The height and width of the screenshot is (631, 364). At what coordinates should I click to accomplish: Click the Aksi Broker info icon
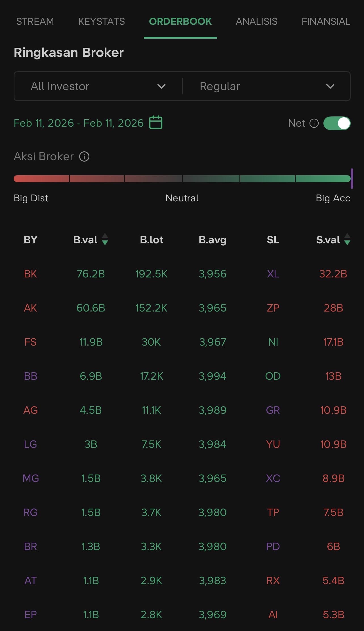pyautogui.click(x=84, y=156)
